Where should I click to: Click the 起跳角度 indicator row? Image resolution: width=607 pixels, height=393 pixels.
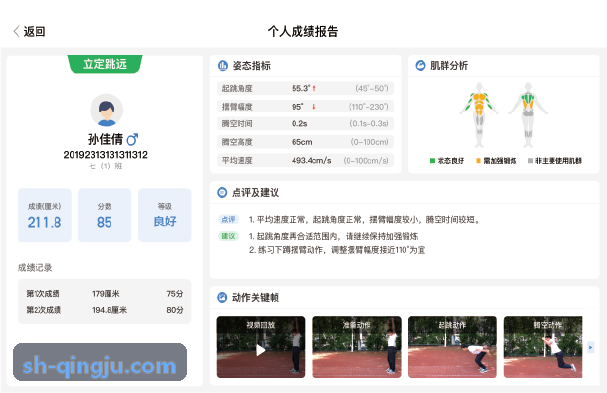coord(305,88)
